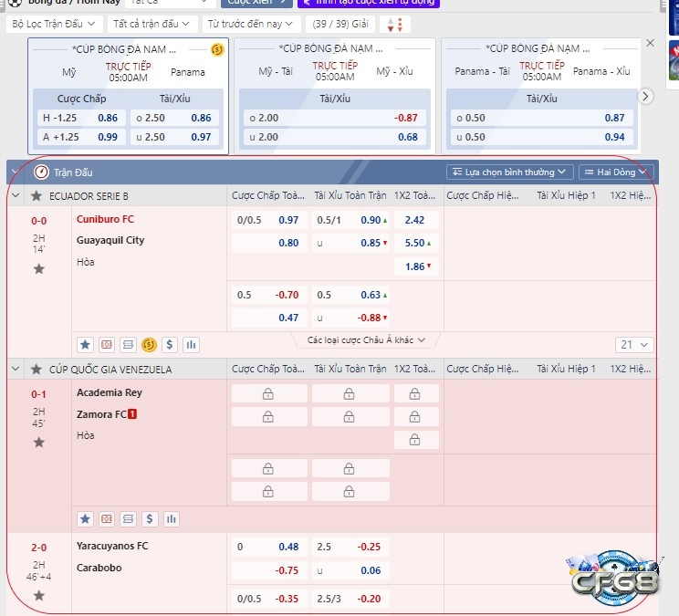Select Tài Xỉu Hiệp 1 column in Ecuador Serie B
This screenshot has height=616, width=679.
click(x=566, y=195)
